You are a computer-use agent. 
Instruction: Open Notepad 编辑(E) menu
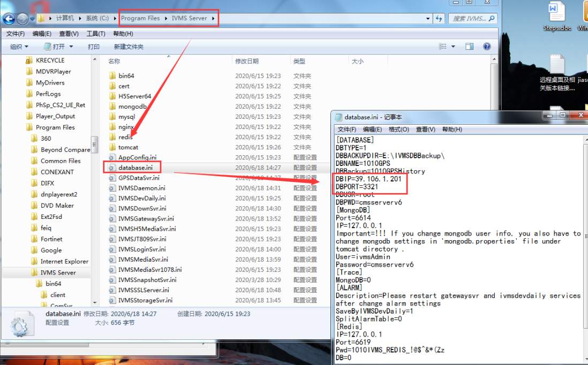pos(372,130)
